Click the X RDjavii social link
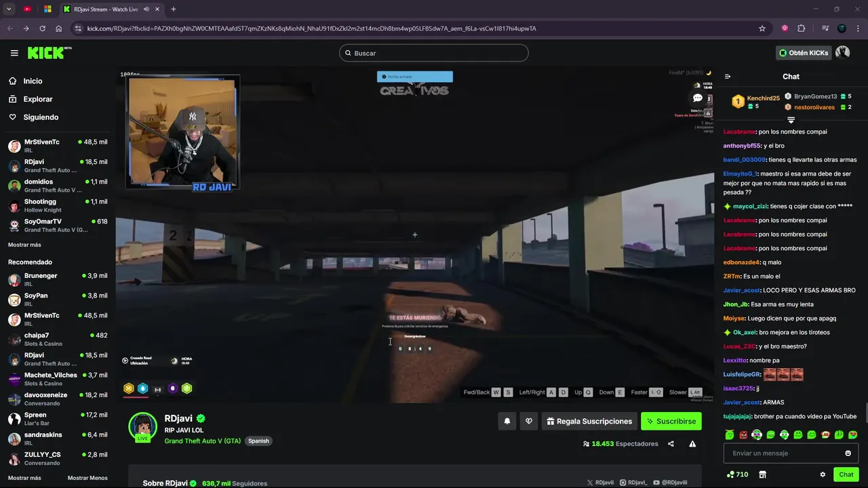The height and width of the screenshot is (488, 868). pos(600,483)
